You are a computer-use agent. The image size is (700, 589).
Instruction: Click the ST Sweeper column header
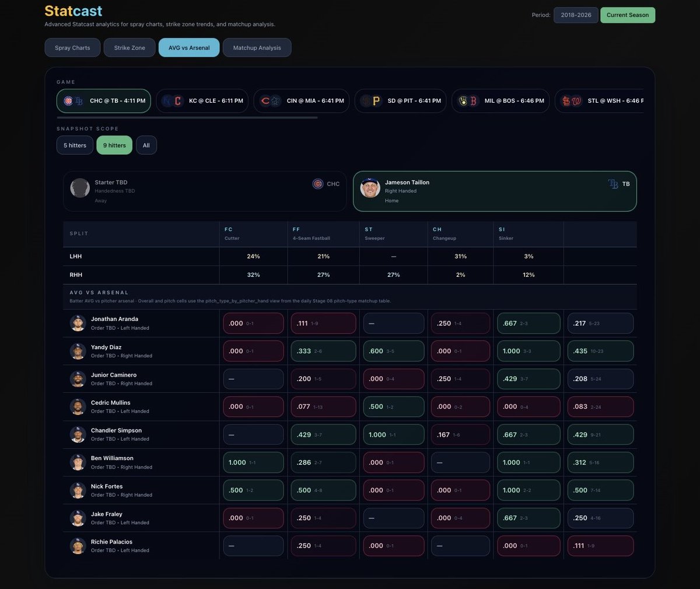pos(393,233)
